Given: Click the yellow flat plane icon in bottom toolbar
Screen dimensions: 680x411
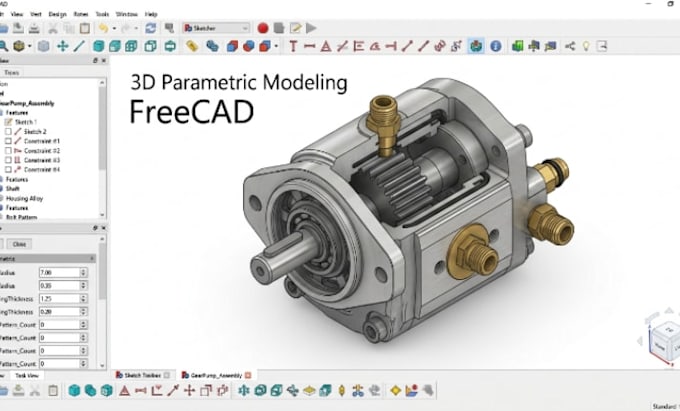Looking at the screenshot, I should (x=309, y=391).
